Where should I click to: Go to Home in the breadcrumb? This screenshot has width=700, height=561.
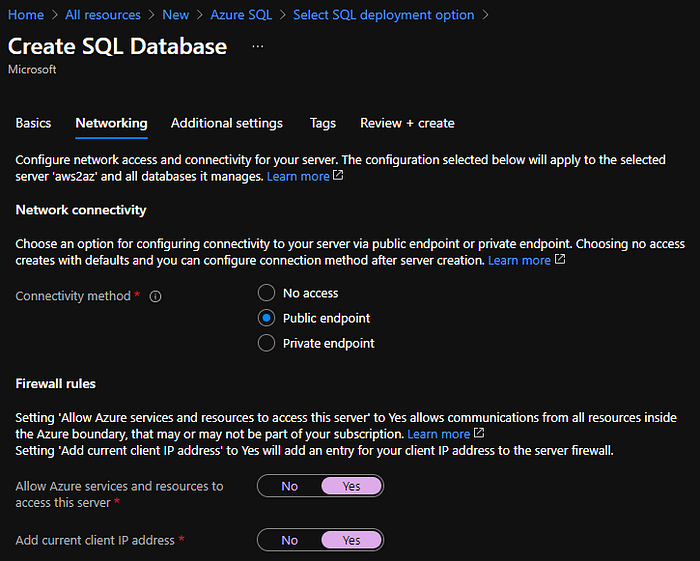click(26, 15)
